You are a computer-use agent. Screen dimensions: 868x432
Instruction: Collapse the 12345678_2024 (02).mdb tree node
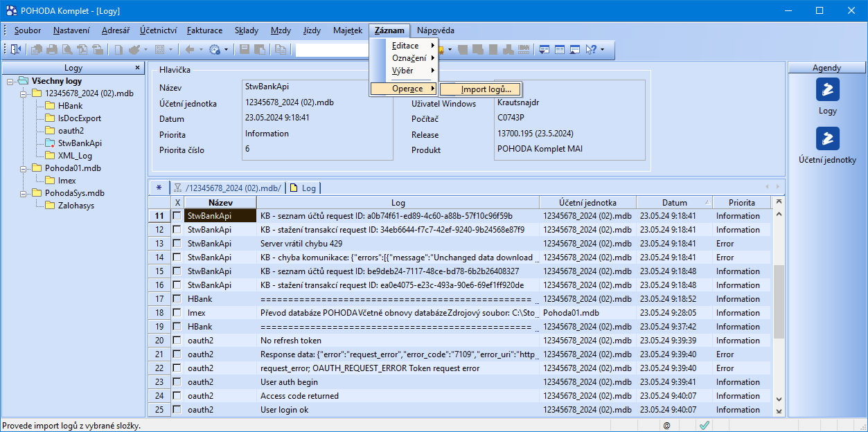tap(24, 93)
